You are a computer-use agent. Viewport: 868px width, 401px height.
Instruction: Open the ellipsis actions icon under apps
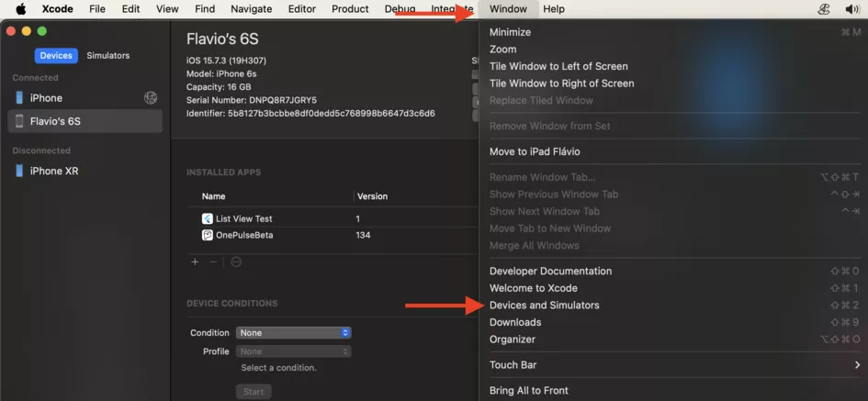236,262
